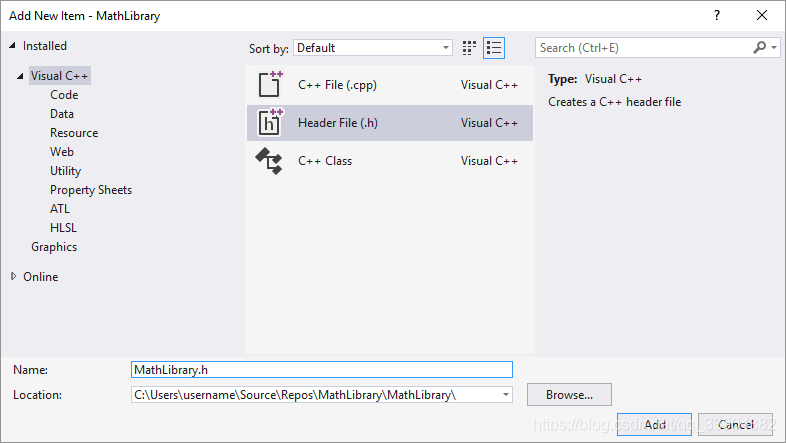786x443 pixels.
Task: Collapse the Installed templates node
Action: click(x=13, y=46)
